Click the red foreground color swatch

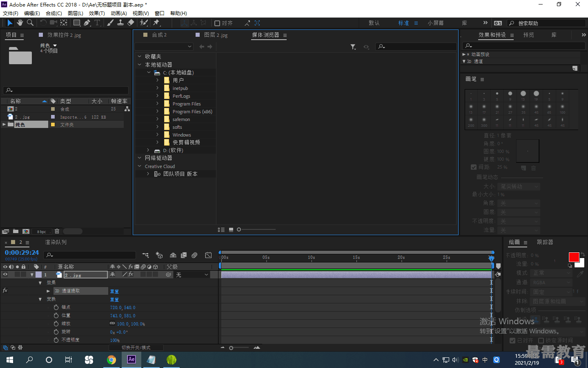click(x=574, y=257)
